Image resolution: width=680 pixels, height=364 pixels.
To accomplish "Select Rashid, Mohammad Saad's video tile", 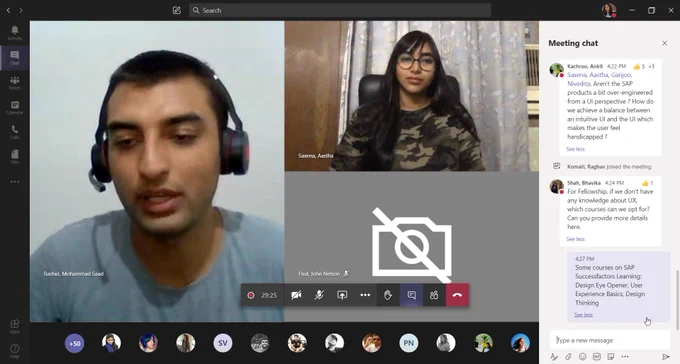I will (157, 171).
